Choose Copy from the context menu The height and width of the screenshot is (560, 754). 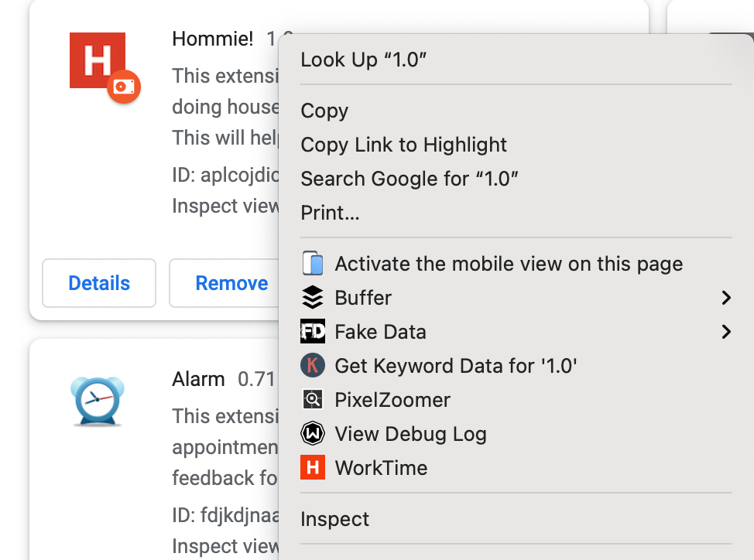pos(324,111)
